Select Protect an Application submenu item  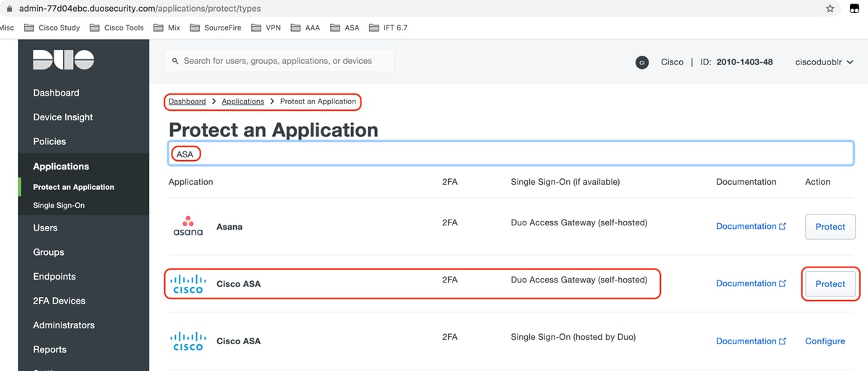pos(74,187)
